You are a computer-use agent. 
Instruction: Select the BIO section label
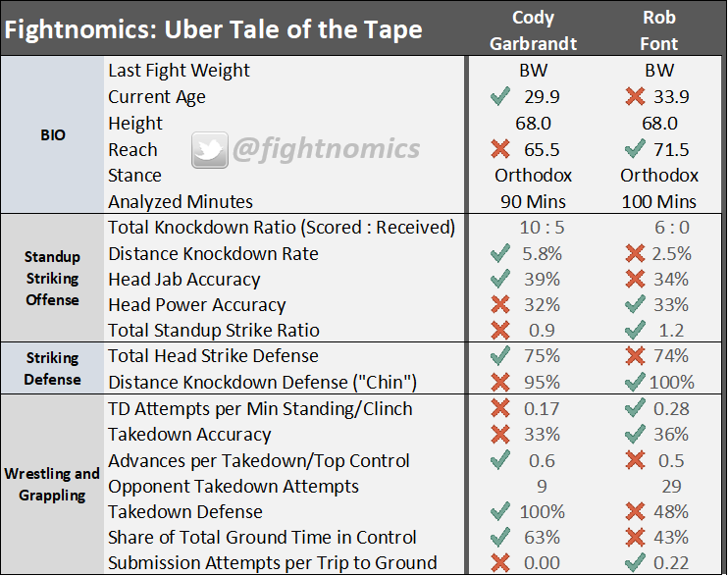pos(53,134)
